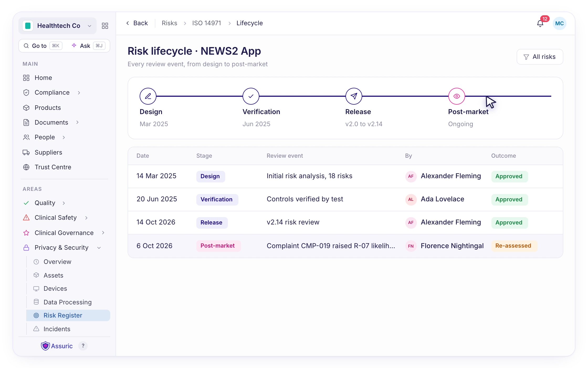
Task: Click the Incidents alert icon
Action: pos(36,329)
